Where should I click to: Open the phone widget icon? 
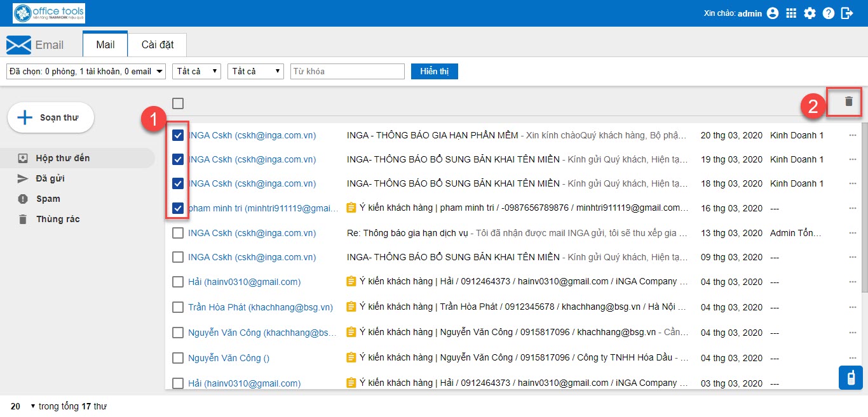coord(850,377)
